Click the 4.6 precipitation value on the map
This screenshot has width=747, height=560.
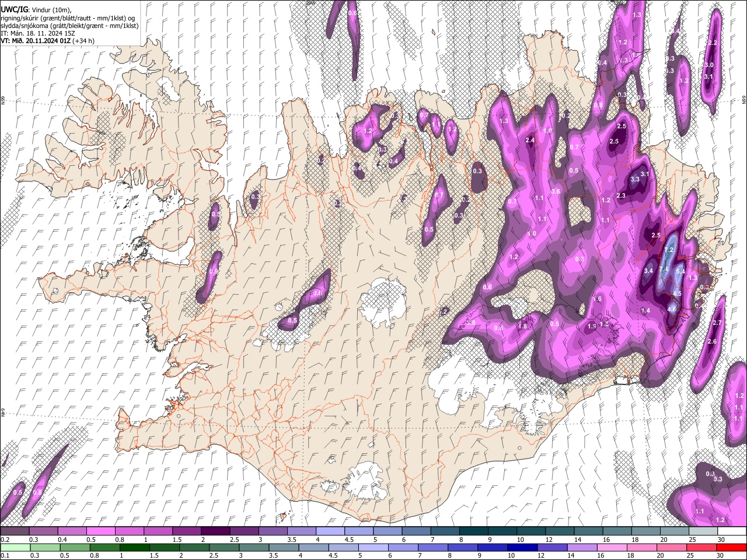pyautogui.click(x=672, y=310)
